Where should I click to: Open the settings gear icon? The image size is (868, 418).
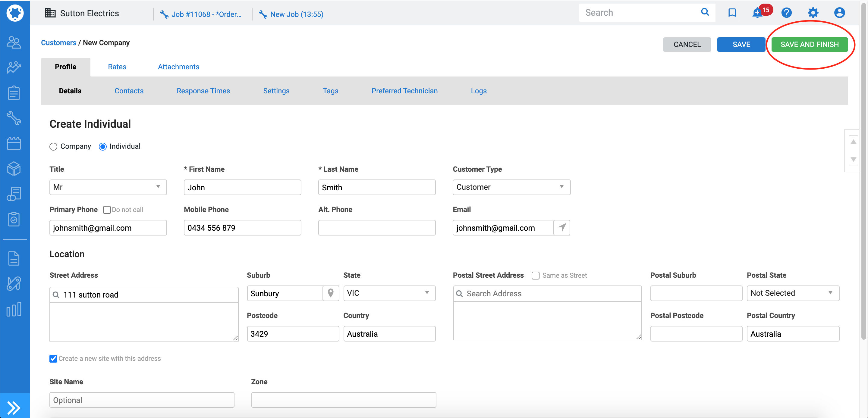tap(813, 13)
